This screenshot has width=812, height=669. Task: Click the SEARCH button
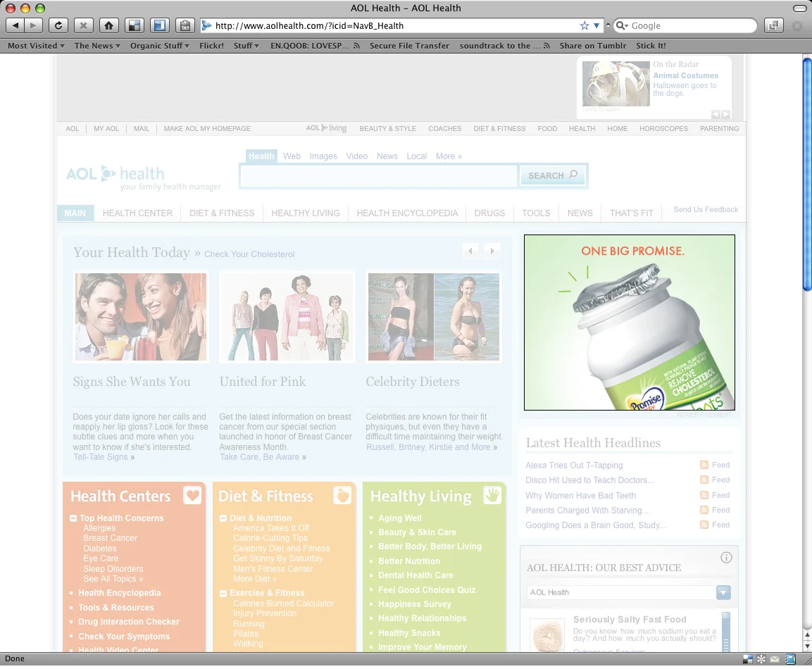coord(553,175)
